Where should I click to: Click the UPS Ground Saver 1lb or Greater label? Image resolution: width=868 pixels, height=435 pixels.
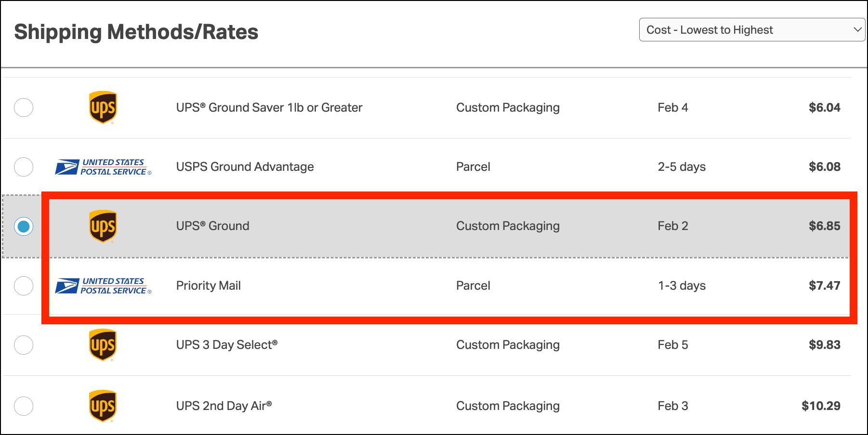269,107
